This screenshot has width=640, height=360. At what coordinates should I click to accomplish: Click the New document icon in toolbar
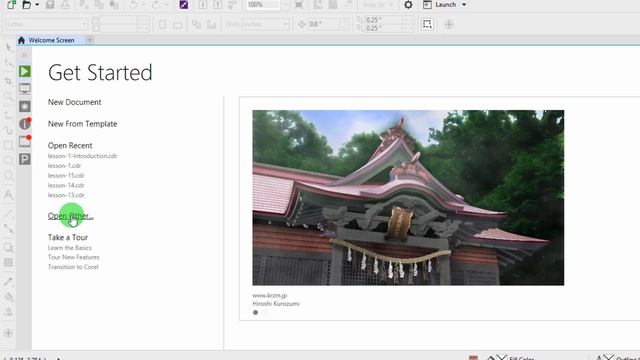[11, 4]
